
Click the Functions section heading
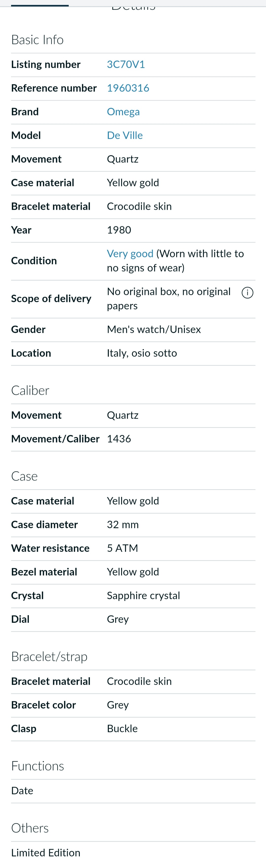pyautogui.click(x=37, y=766)
